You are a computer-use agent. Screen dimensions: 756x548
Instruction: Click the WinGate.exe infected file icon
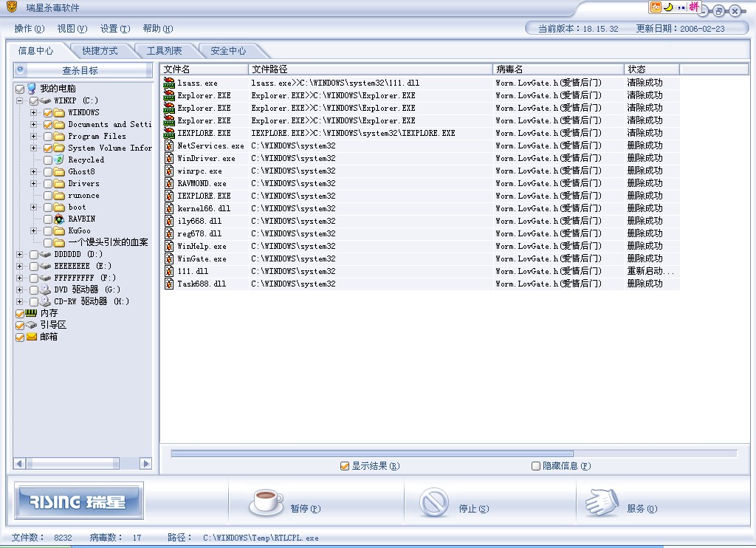point(169,258)
